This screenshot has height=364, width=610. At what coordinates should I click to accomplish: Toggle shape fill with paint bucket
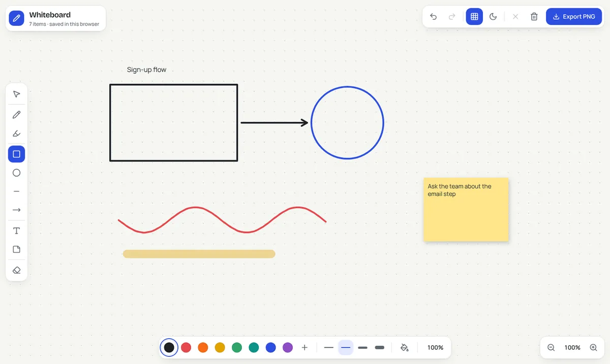tap(405, 348)
